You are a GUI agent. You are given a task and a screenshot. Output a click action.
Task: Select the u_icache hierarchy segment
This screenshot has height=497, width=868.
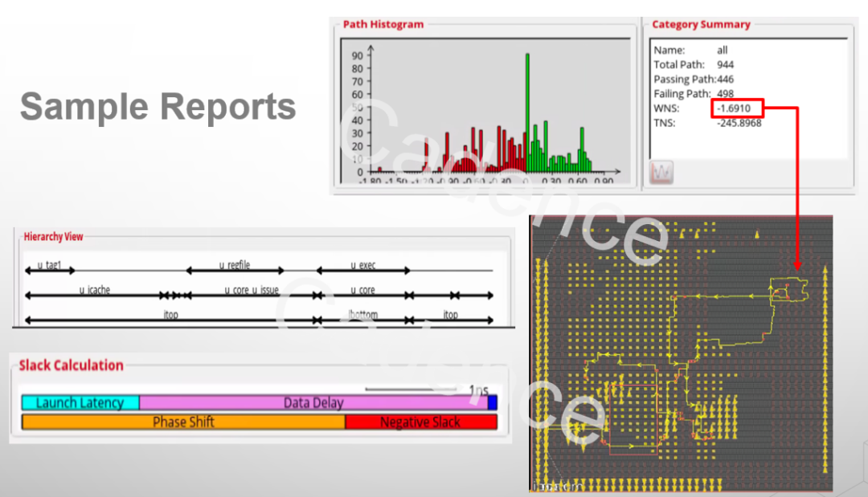(x=95, y=295)
